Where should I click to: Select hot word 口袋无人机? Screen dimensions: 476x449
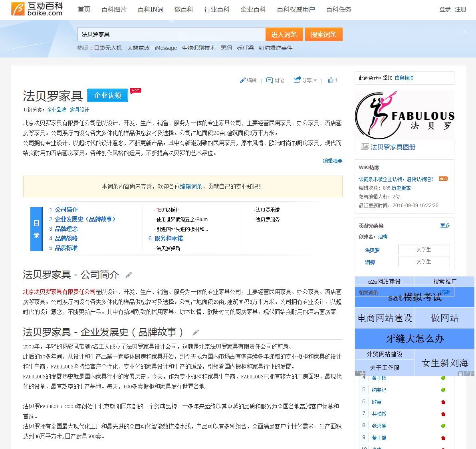(x=108, y=48)
